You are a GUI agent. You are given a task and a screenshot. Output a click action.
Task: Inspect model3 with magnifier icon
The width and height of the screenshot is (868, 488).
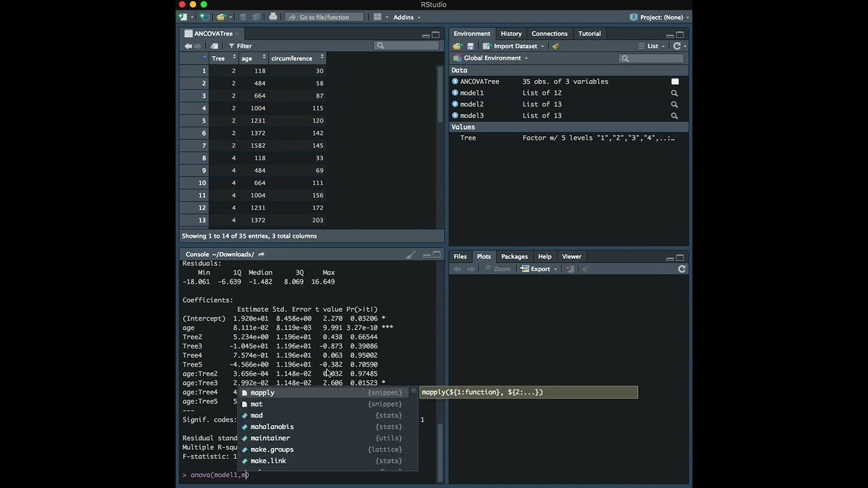[674, 116]
